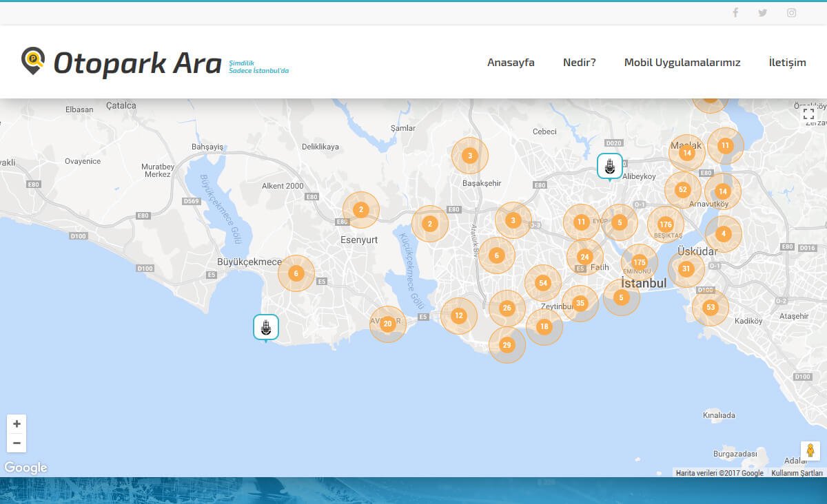Viewport: 827px width, 504px height.
Task: Click the Çatalca map label
Action: click(x=121, y=105)
